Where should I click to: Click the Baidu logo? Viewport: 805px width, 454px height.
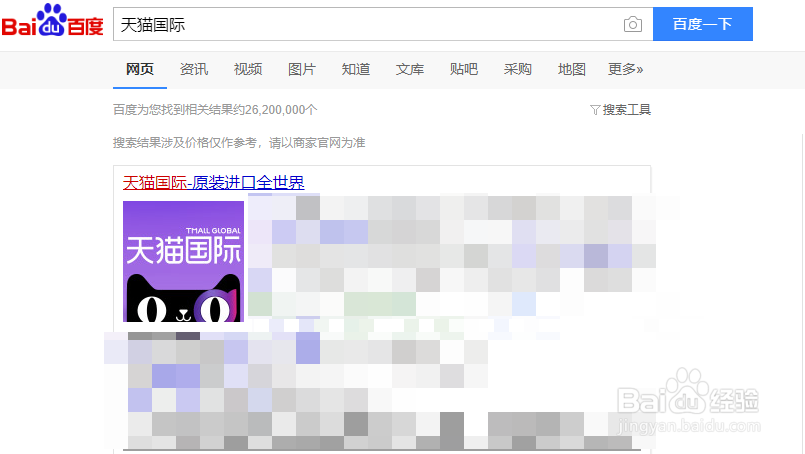click(x=52, y=21)
